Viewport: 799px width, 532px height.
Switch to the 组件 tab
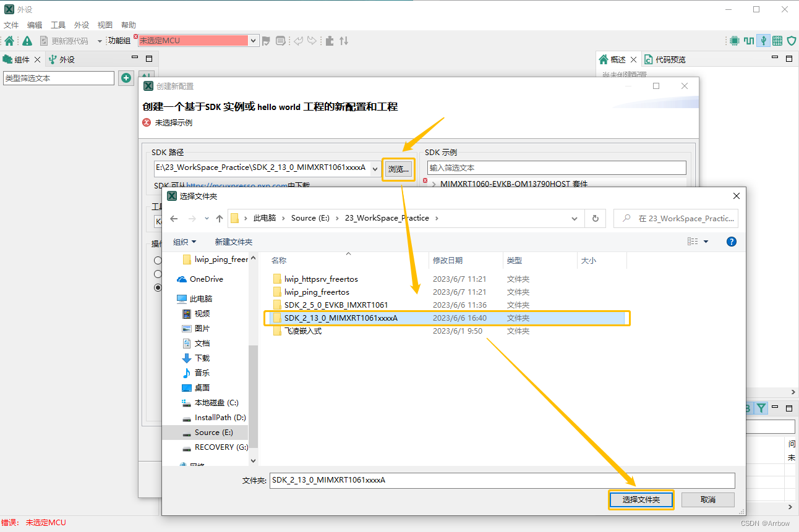22,60
